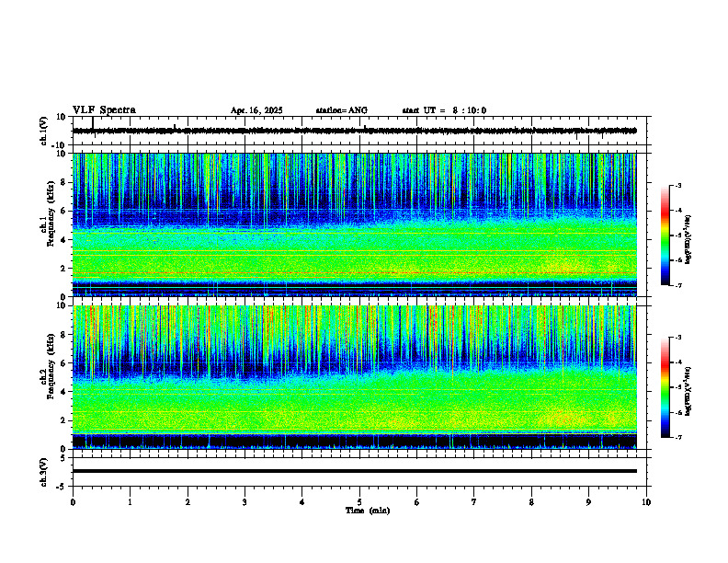Click the "VLF Spectra" plot title

coord(104,110)
